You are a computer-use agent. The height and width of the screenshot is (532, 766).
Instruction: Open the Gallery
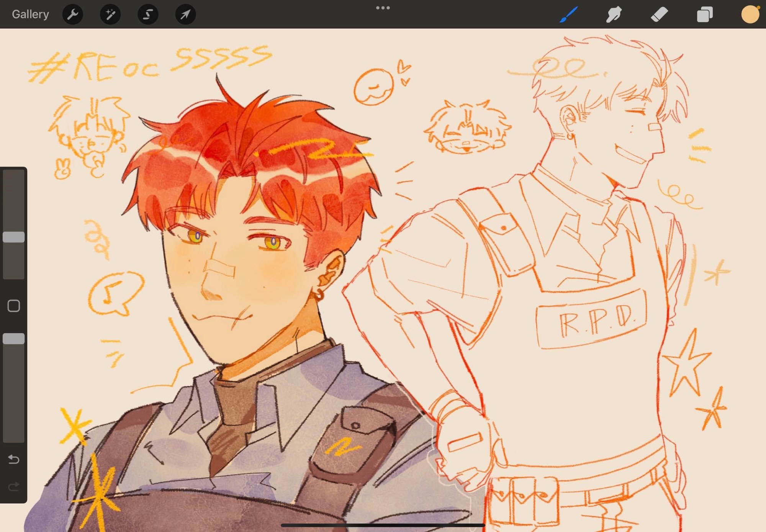tap(30, 14)
